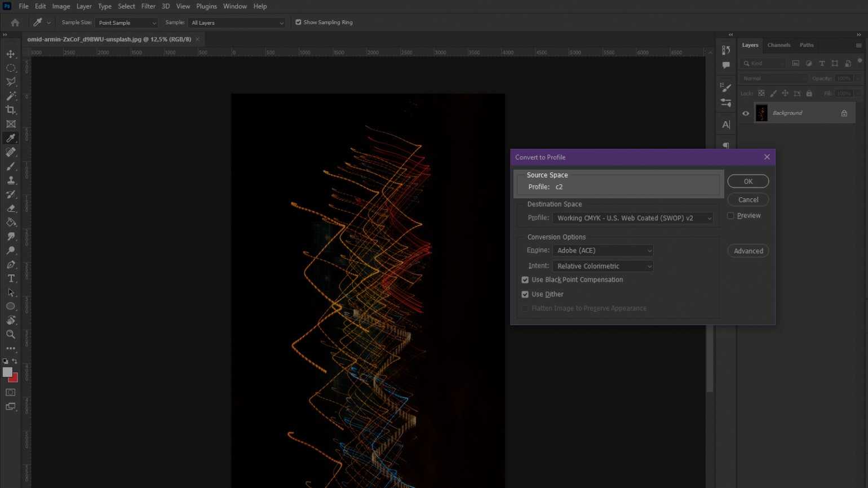Enable the Preview checkbox

pos(730,216)
